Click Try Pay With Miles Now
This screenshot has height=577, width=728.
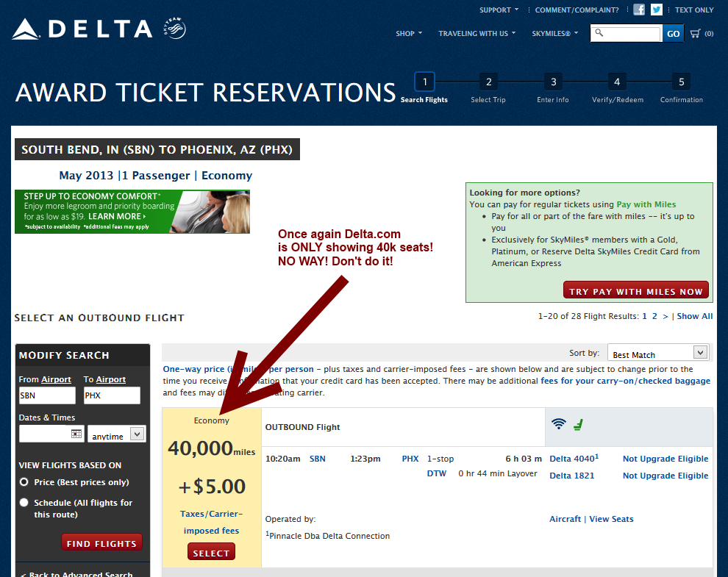pos(635,291)
